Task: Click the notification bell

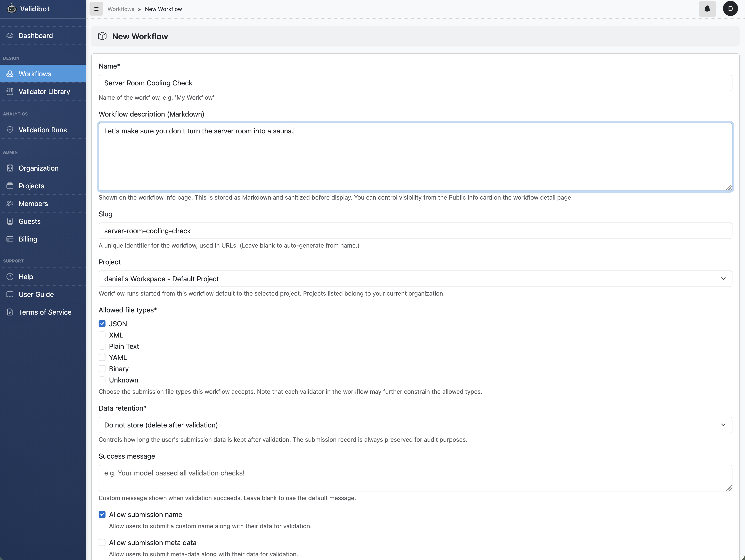Action: pyautogui.click(x=707, y=9)
